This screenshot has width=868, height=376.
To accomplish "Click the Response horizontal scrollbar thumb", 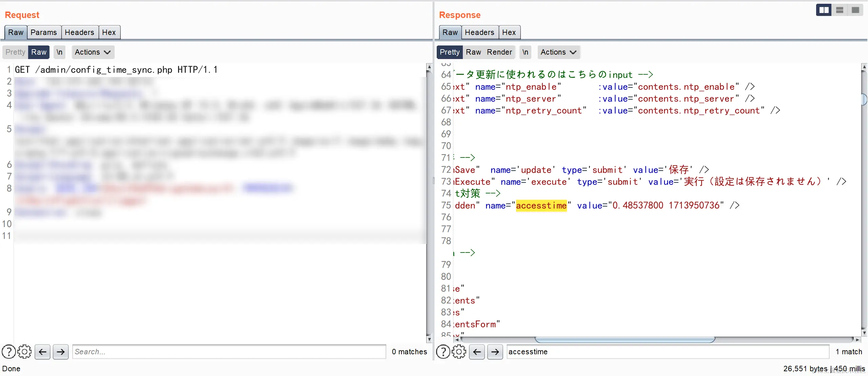I will [625, 340].
